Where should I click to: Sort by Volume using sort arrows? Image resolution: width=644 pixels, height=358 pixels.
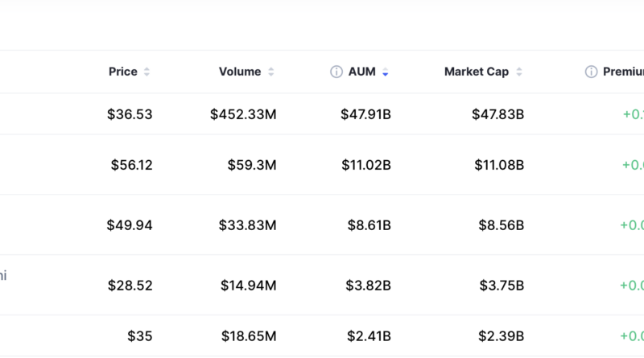[270, 72]
